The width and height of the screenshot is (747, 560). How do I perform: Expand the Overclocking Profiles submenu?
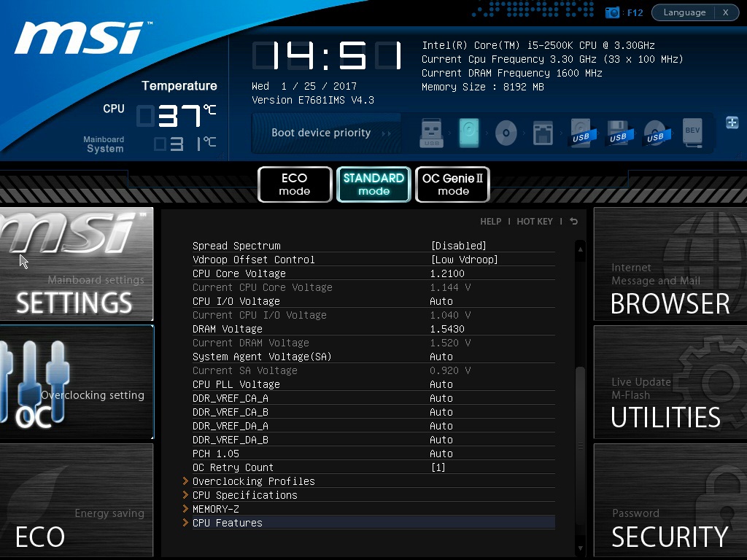[368, 481]
